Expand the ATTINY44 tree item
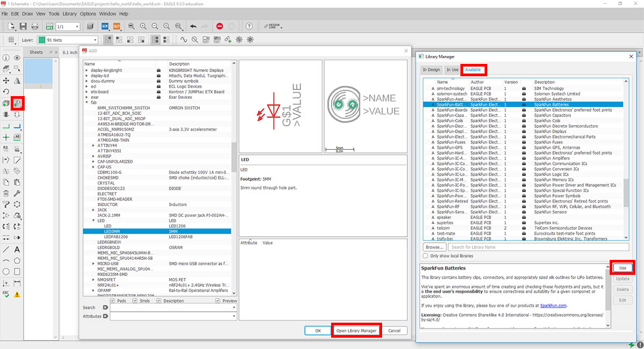 (x=93, y=146)
